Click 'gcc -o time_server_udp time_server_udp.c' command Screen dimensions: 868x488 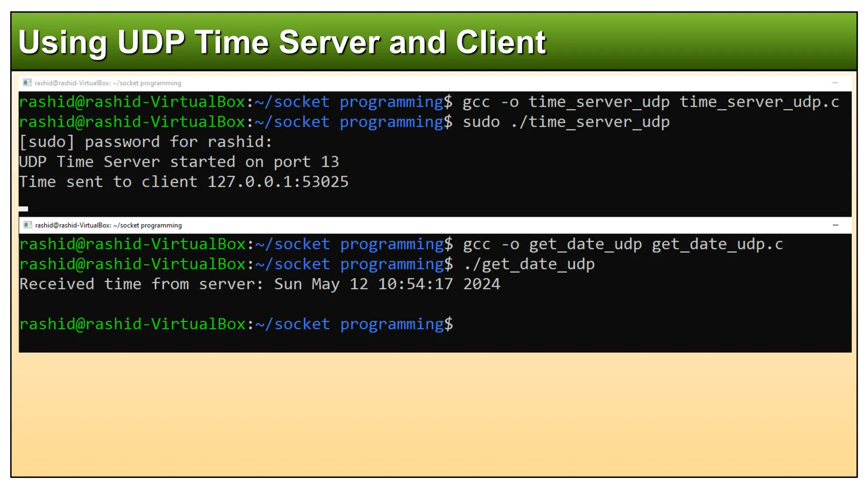click(651, 102)
